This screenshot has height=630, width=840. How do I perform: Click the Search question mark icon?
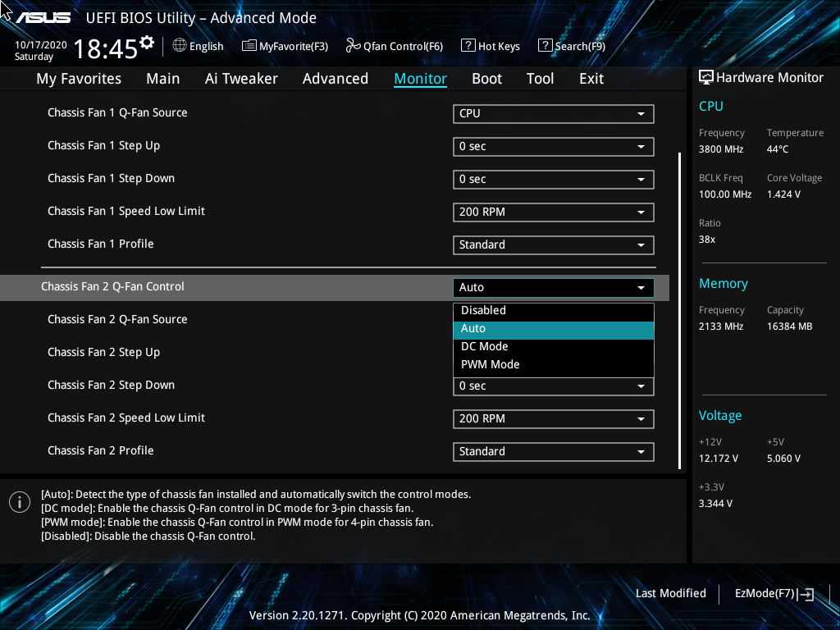545,46
